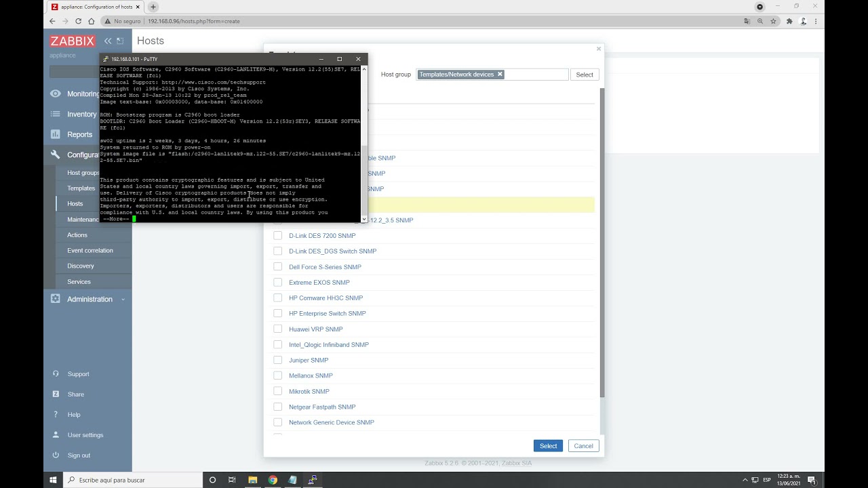
Task: Open the Actions submenu item
Action: pos(77,235)
